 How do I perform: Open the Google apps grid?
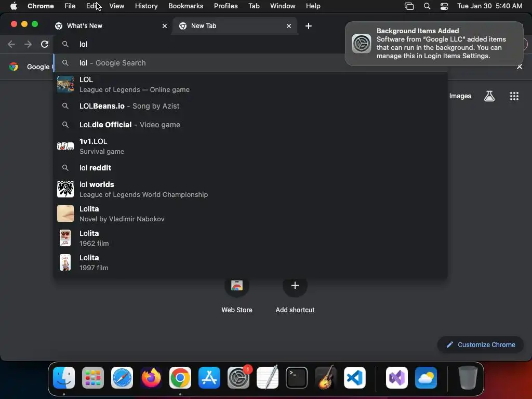point(514,96)
